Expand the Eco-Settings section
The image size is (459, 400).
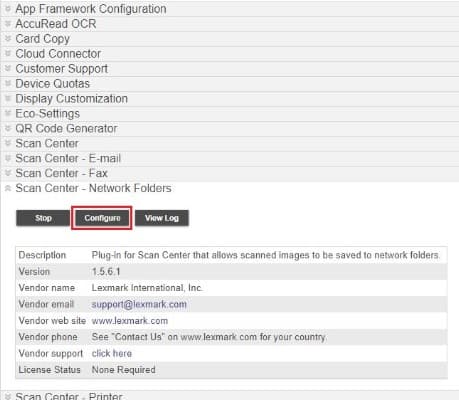(x=230, y=114)
